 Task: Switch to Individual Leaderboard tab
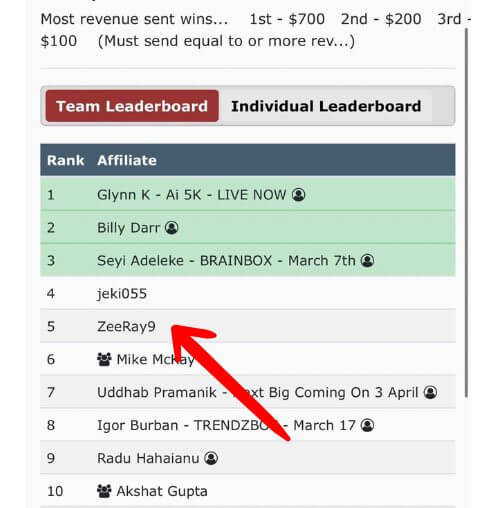click(x=326, y=106)
